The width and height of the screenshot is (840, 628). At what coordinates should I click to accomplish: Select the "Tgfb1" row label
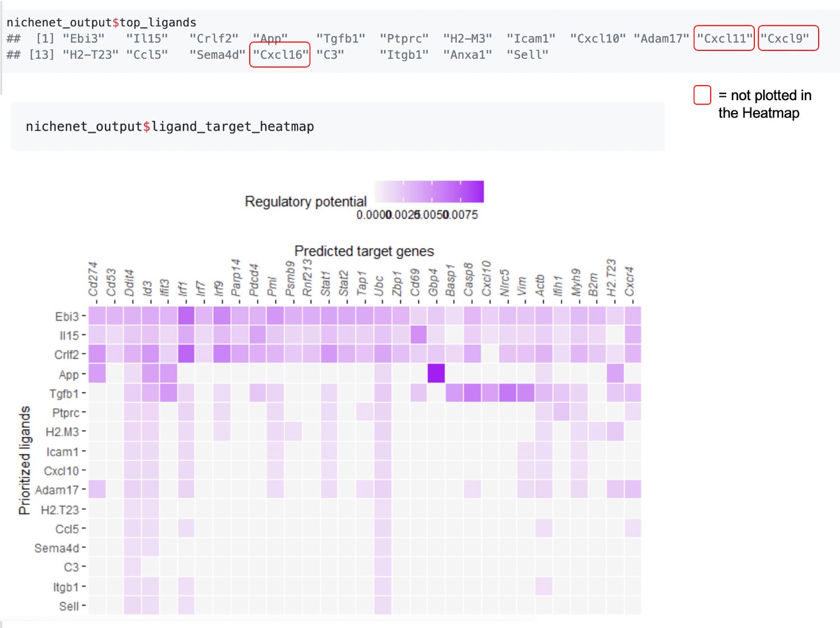[x=63, y=393]
